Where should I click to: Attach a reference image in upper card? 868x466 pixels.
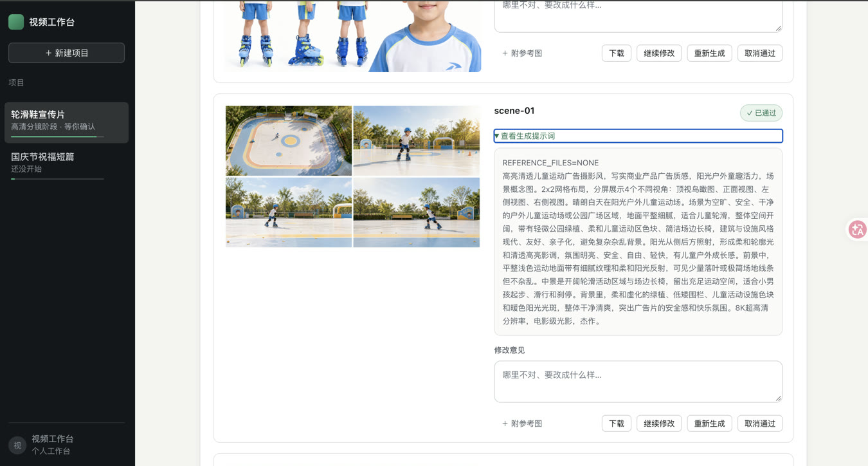(x=522, y=53)
